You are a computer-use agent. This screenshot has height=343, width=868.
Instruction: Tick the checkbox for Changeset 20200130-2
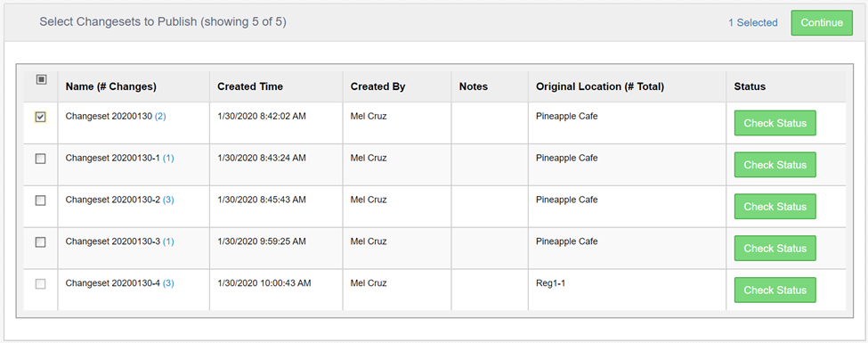click(x=40, y=200)
